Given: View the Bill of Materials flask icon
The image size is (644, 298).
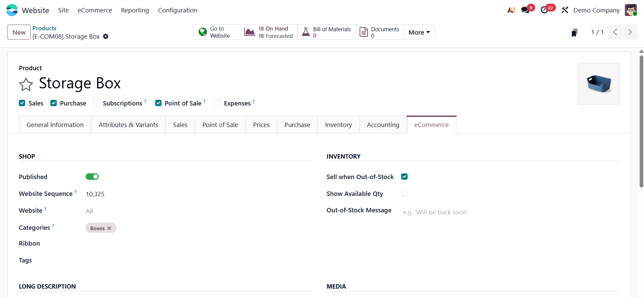Looking at the screenshot, I should (306, 32).
